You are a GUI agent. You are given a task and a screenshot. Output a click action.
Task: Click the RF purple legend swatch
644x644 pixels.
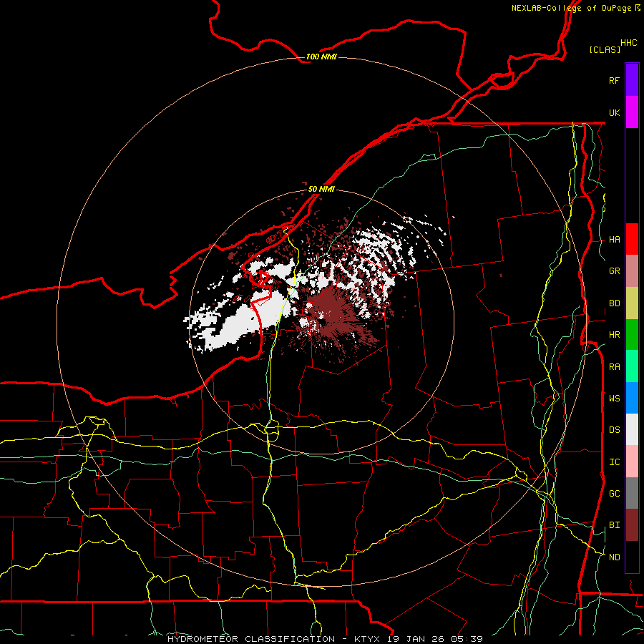pyautogui.click(x=632, y=80)
